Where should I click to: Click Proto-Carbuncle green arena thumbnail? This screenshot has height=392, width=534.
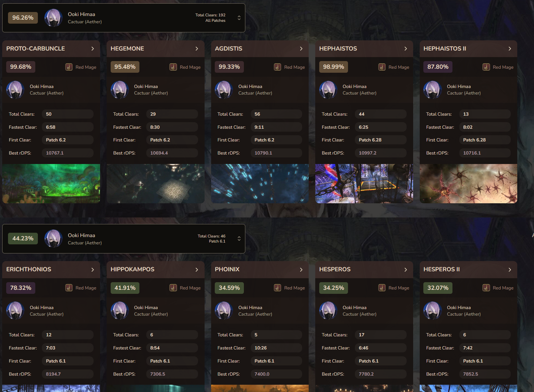click(51, 184)
